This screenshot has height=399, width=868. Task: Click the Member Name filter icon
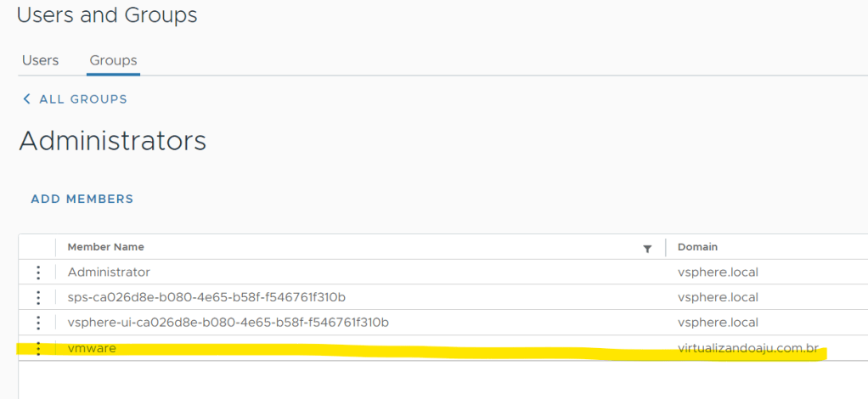tap(647, 248)
